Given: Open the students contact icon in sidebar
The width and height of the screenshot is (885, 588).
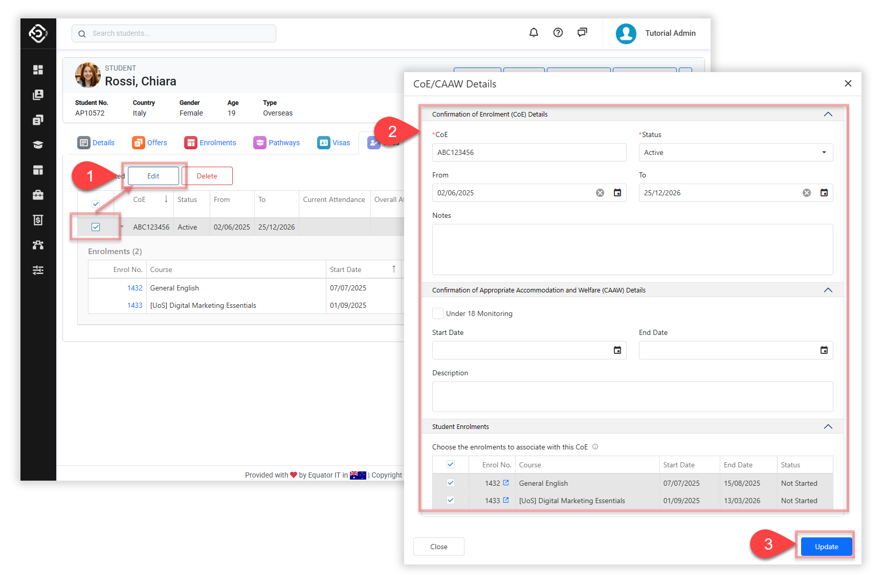Looking at the screenshot, I should [x=38, y=95].
